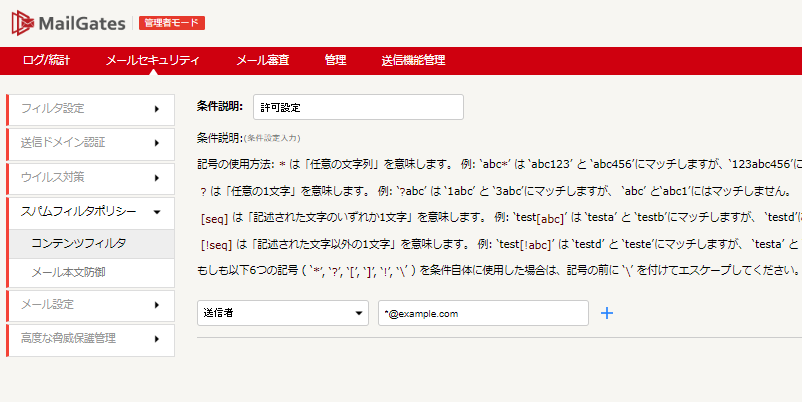Expand the 送信ドメイン認証 section arrow

click(x=157, y=143)
